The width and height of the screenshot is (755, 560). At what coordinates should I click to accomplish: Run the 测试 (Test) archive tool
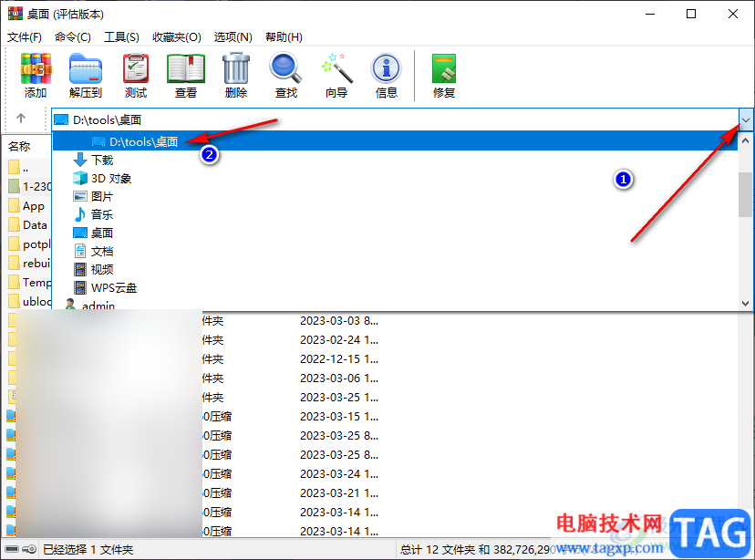point(136,76)
